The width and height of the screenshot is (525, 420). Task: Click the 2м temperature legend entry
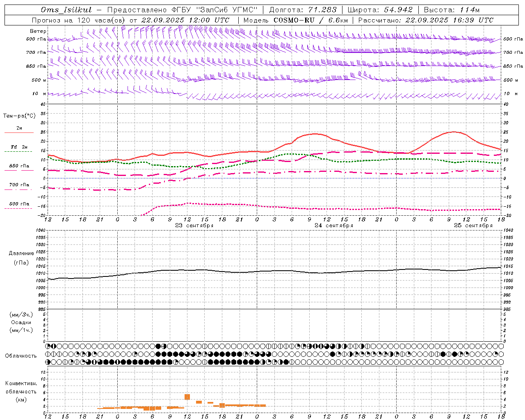19,128
